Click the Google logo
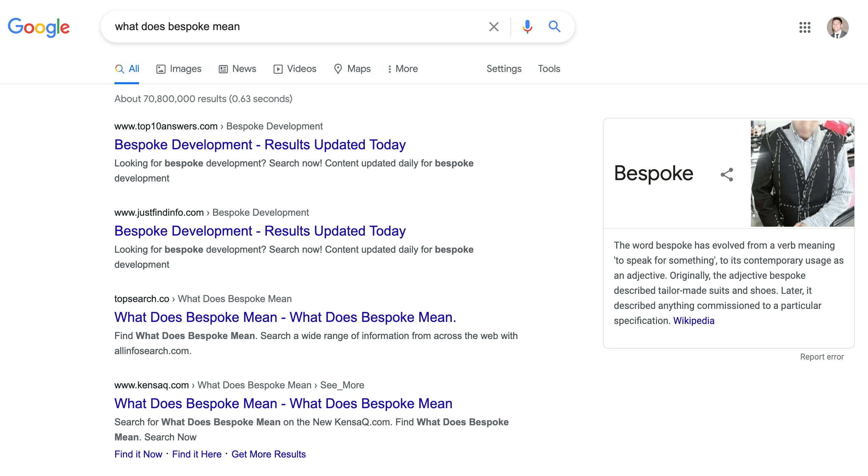868x476 pixels. 39,27
